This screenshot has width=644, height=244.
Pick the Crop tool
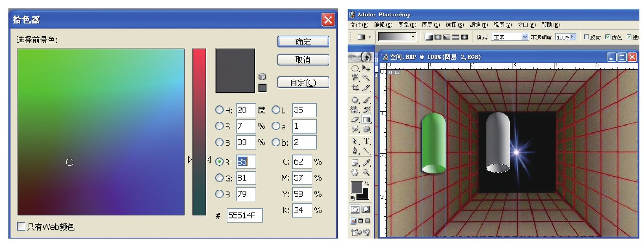(x=356, y=88)
